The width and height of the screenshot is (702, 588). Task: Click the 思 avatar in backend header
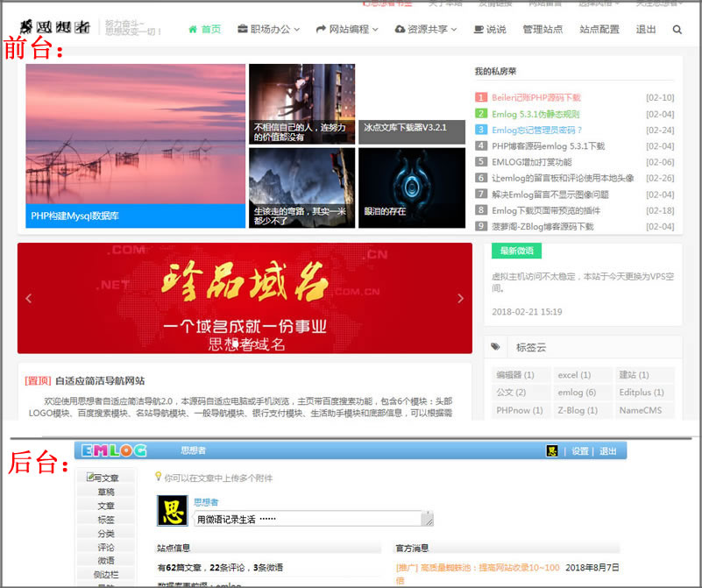click(x=552, y=451)
